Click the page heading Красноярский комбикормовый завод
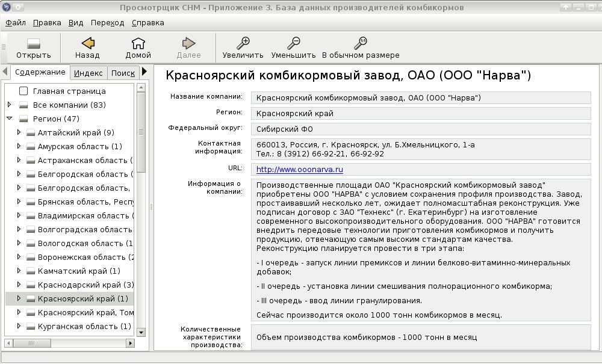 click(348, 75)
